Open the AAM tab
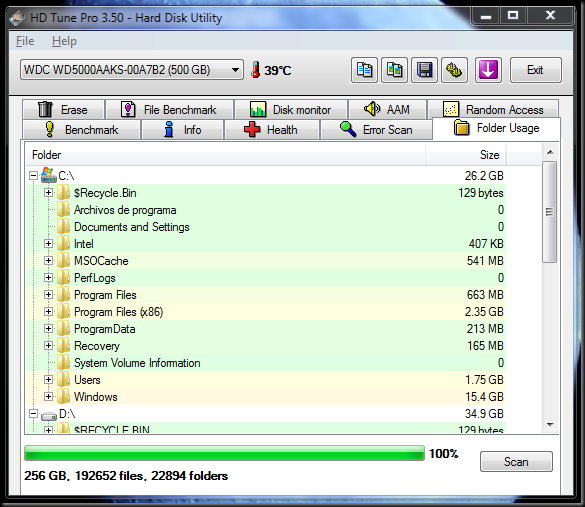This screenshot has height=507, width=585. [x=387, y=110]
